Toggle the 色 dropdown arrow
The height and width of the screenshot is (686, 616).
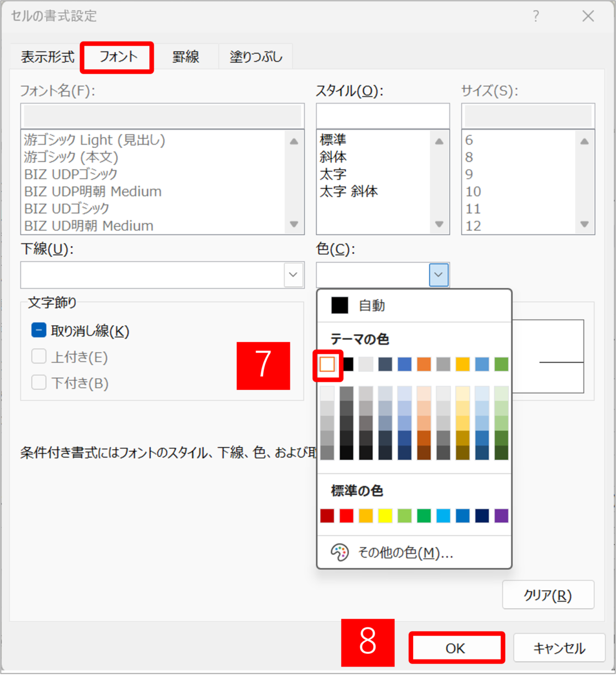point(439,275)
